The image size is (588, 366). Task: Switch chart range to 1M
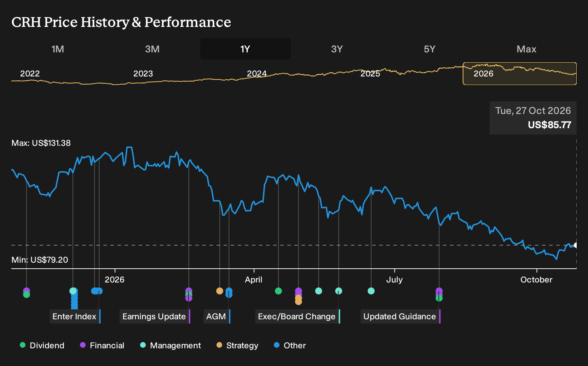pyautogui.click(x=58, y=49)
